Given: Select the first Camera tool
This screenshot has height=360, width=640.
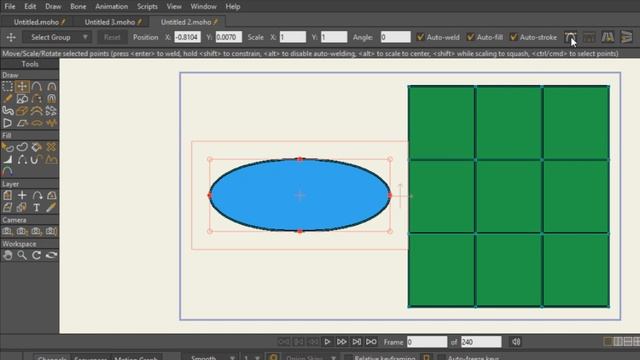Looking at the screenshot, I should (7, 231).
